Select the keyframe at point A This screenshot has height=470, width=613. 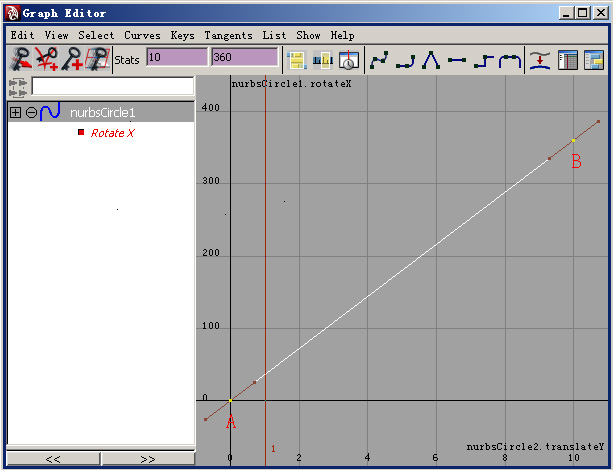tap(231, 400)
